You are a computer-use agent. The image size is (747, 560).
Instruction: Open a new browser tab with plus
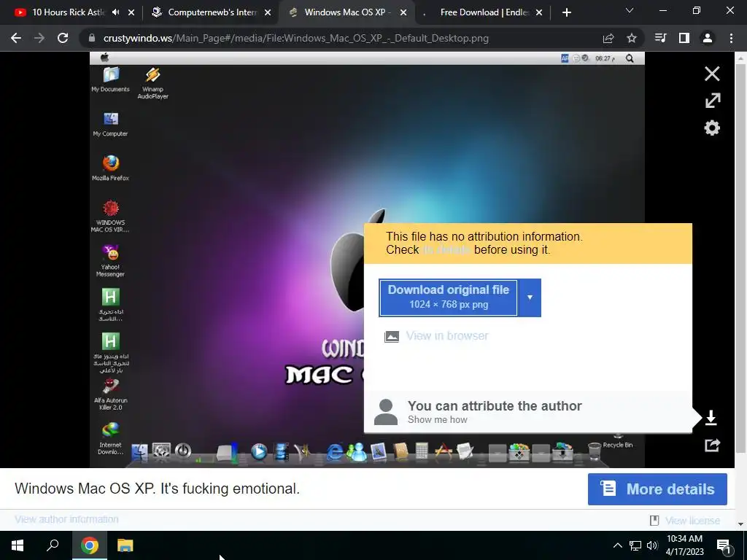pos(566,12)
